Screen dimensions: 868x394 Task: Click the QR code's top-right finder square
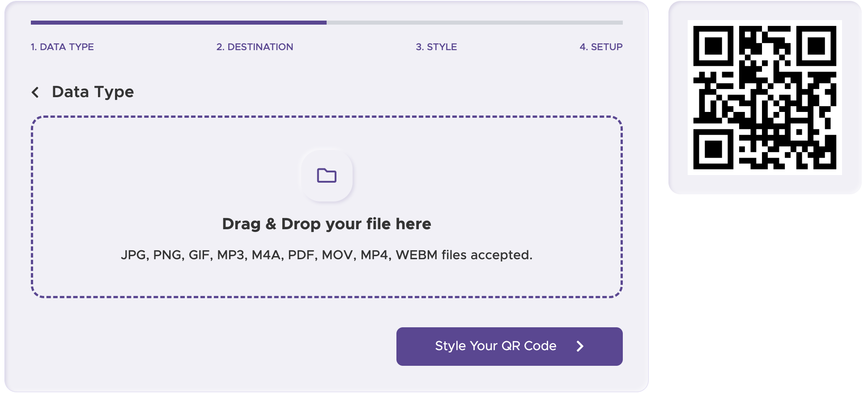click(x=816, y=46)
